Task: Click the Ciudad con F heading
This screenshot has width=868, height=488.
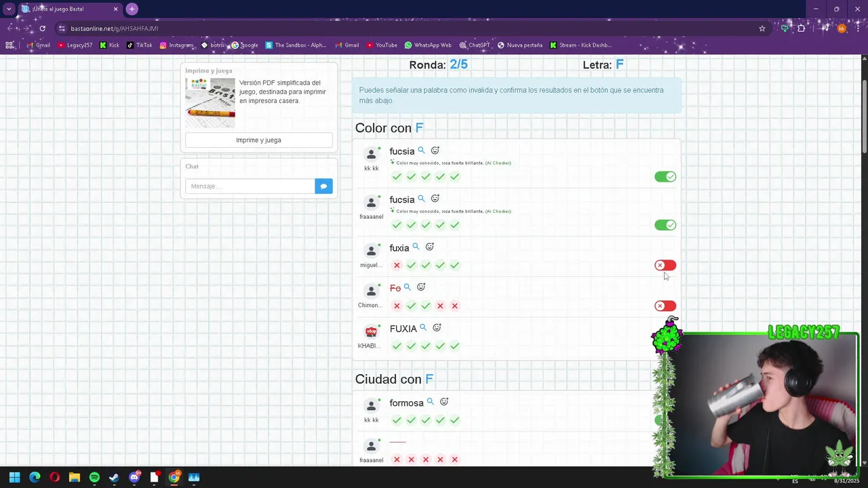Action: coord(394,380)
